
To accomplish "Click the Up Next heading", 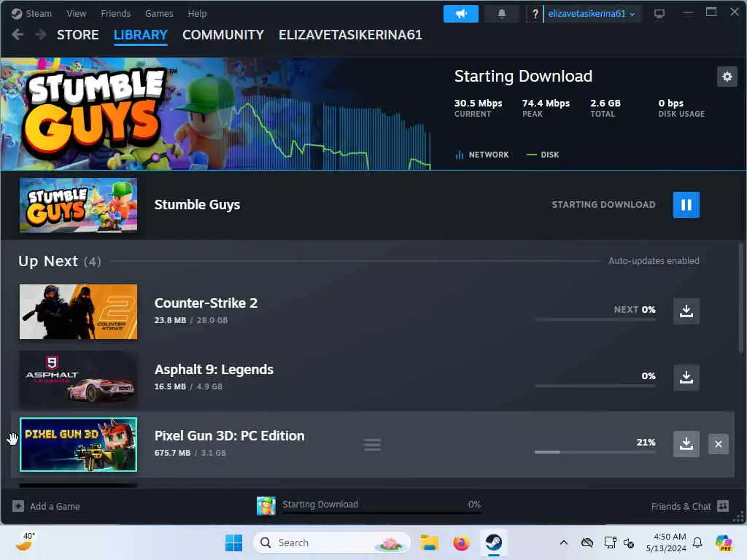I will click(48, 261).
